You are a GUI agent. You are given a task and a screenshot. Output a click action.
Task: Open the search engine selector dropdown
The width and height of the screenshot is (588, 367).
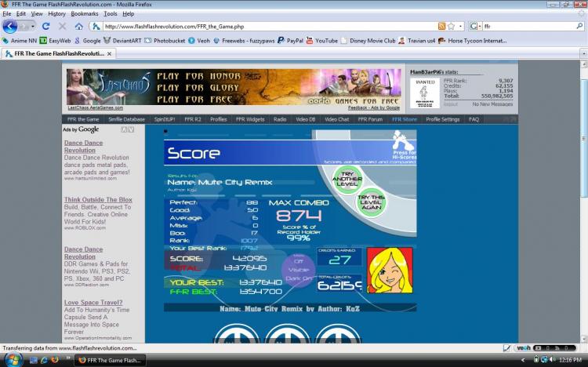coord(475,26)
